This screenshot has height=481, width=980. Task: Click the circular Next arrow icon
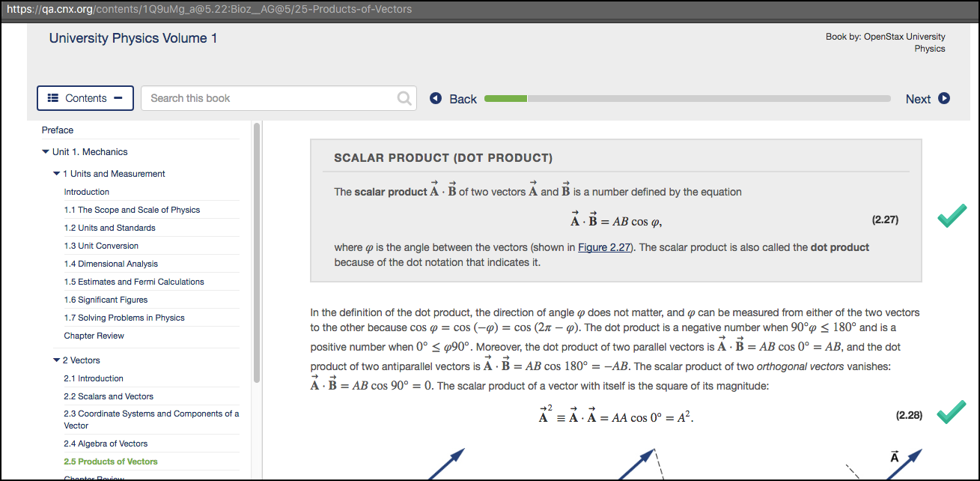943,98
